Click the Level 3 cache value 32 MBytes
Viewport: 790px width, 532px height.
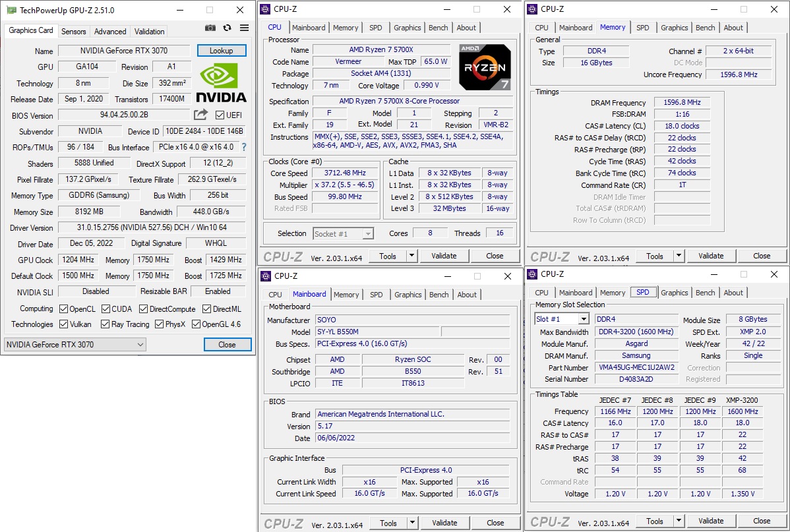(x=450, y=208)
